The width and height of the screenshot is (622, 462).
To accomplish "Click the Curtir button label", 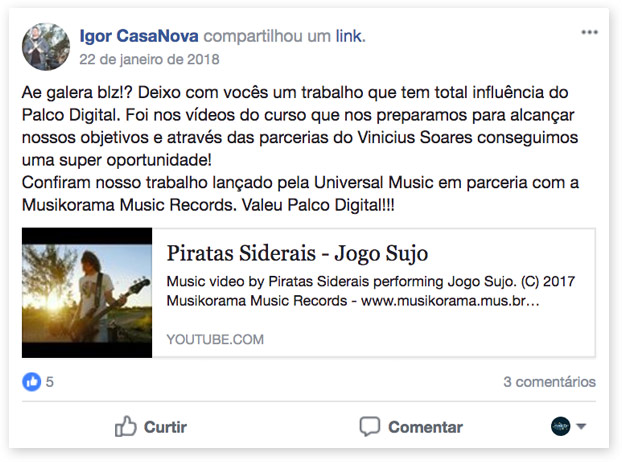I will [x=165, y=427].
